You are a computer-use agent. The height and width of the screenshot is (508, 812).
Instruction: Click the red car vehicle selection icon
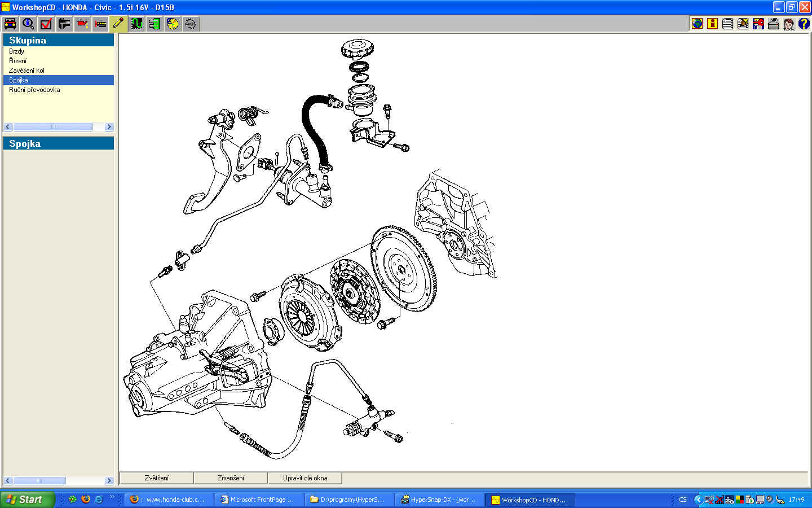click(10, 24)
